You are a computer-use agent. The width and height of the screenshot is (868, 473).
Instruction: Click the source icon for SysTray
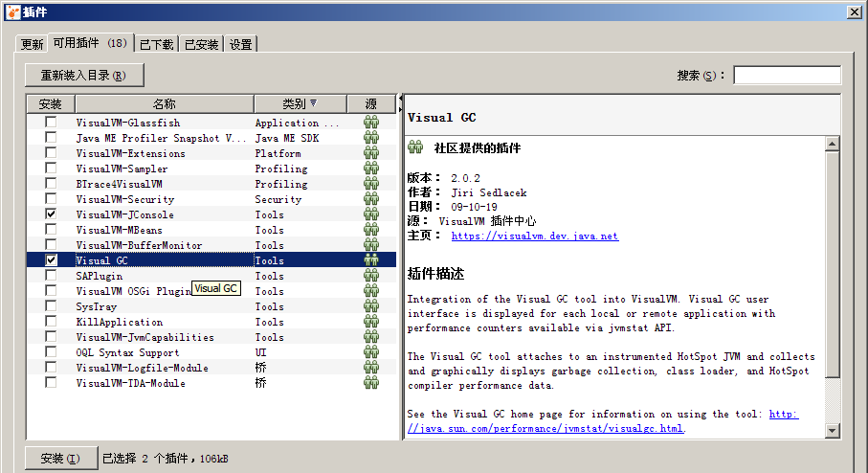coord(371,305)
